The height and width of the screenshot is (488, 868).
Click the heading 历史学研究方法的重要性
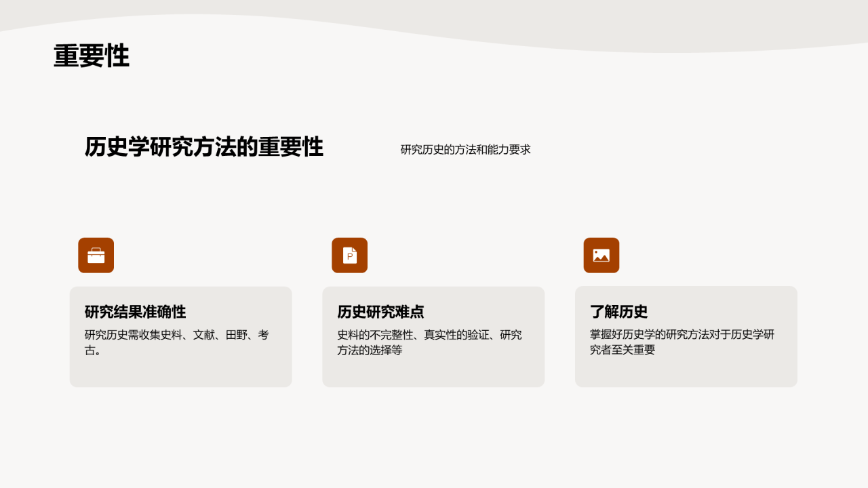click(203, 147)
